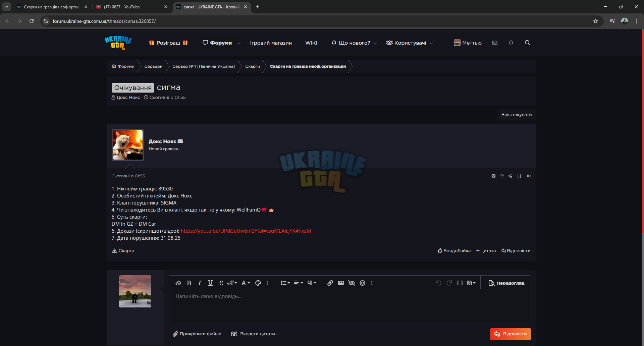Go to Сервери breadcrumb

pyautogui.click(x=153, y=66)
